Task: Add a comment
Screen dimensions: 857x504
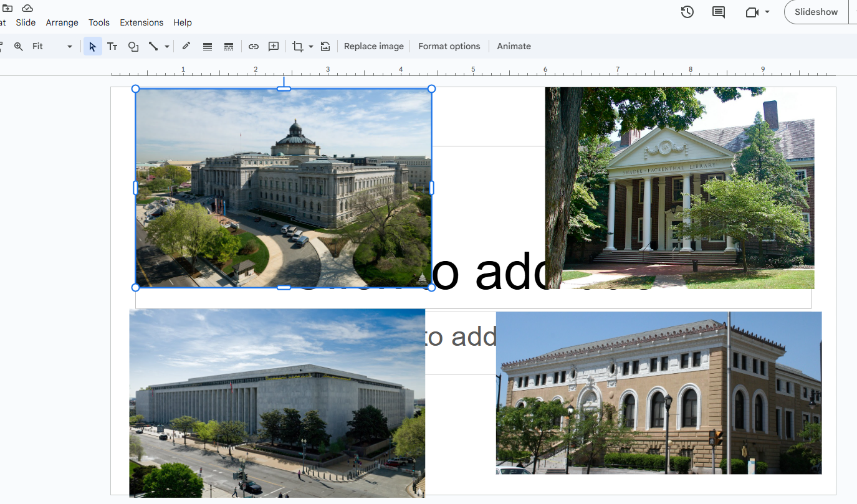Action: coord(273,46)
